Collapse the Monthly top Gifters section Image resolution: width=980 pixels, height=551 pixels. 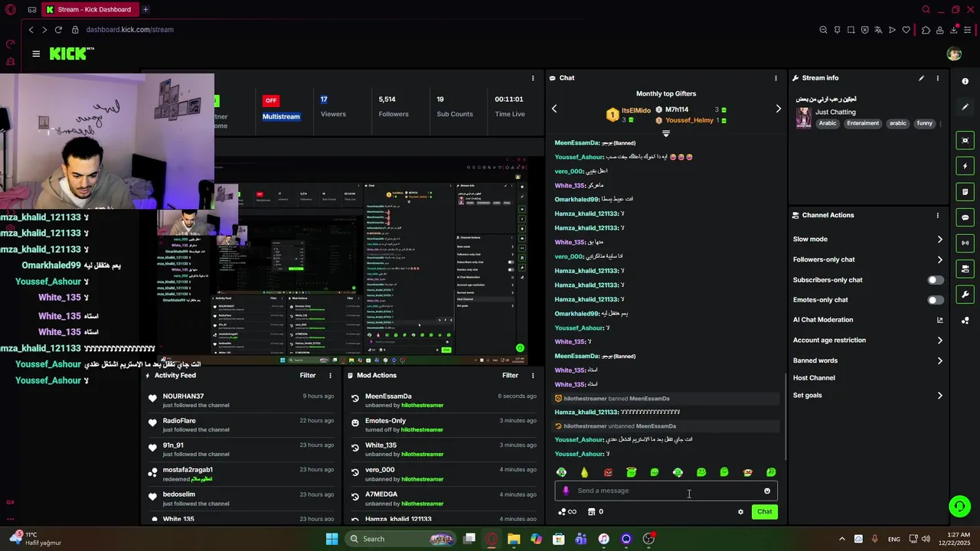[x=666, y=134]
